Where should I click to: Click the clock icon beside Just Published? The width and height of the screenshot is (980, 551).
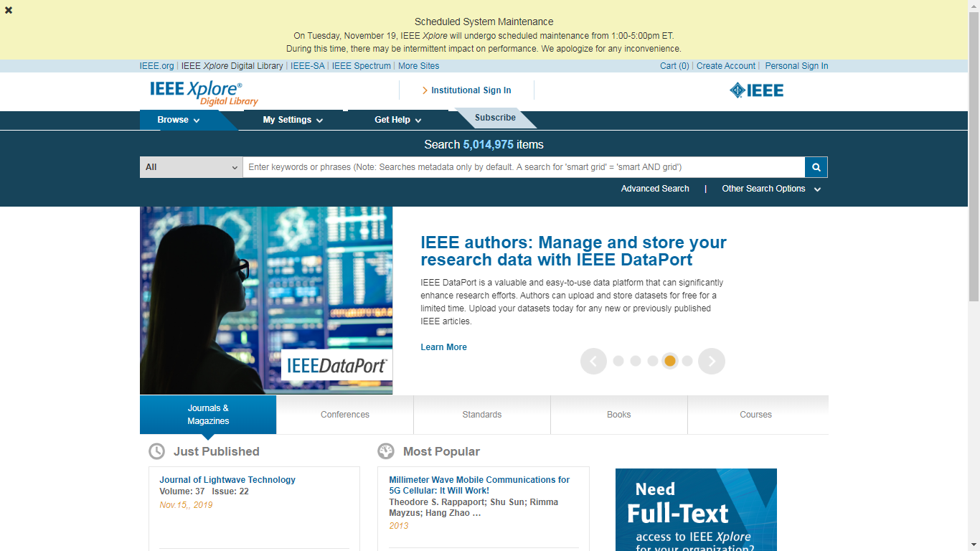click(156, 451)
